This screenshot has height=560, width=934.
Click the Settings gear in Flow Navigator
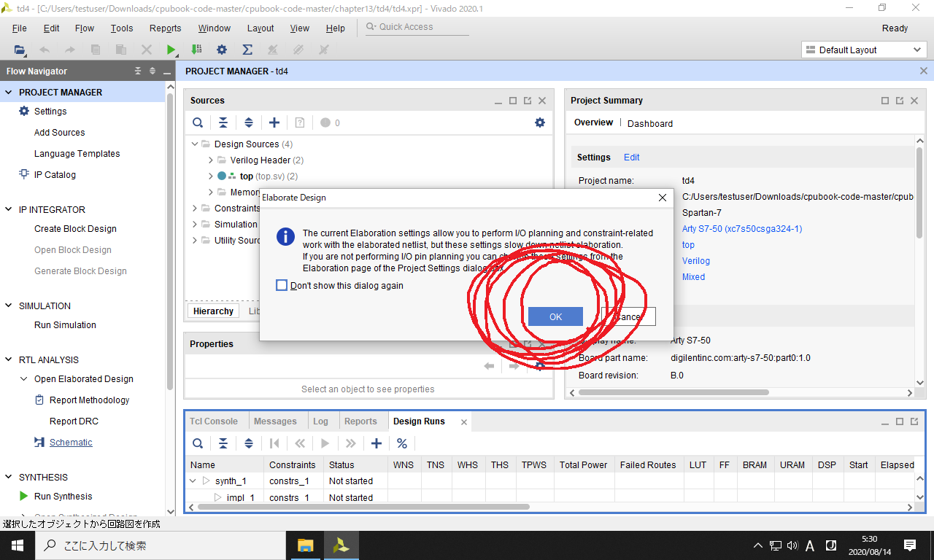point(24,111)
